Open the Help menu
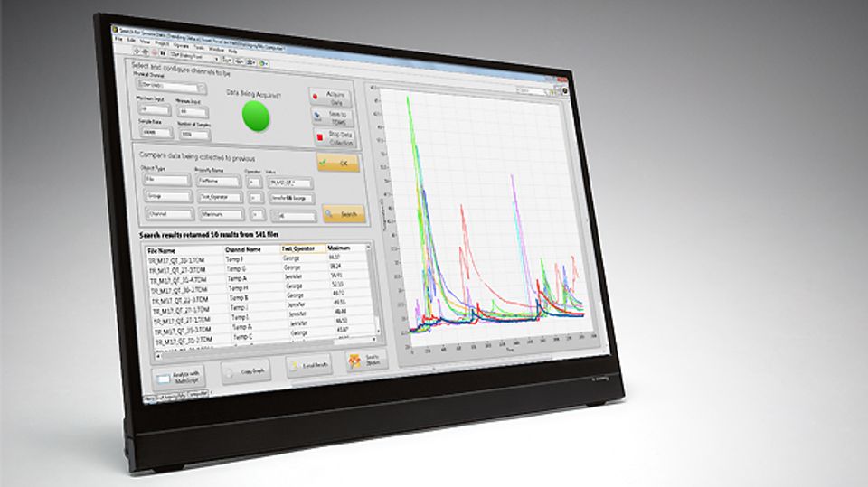Image resolution: width=868 pixels, height=487 pixels. [232, 51]
